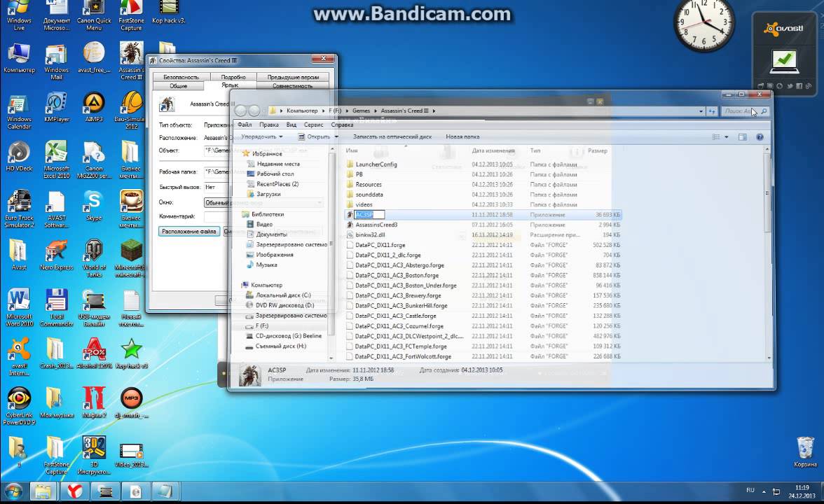Launch Skype from the desktop
The width and height of the screenshot is (824, 504).
94,206
